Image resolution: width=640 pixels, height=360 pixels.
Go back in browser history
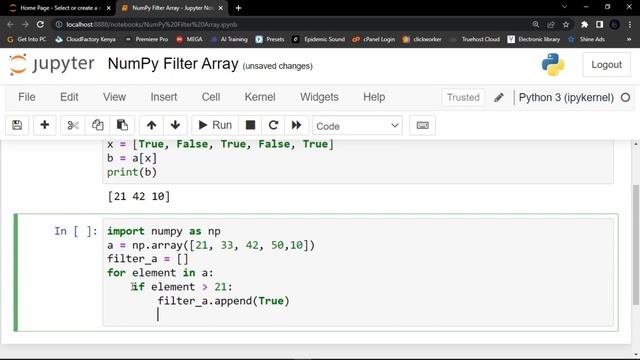(10, 24)
